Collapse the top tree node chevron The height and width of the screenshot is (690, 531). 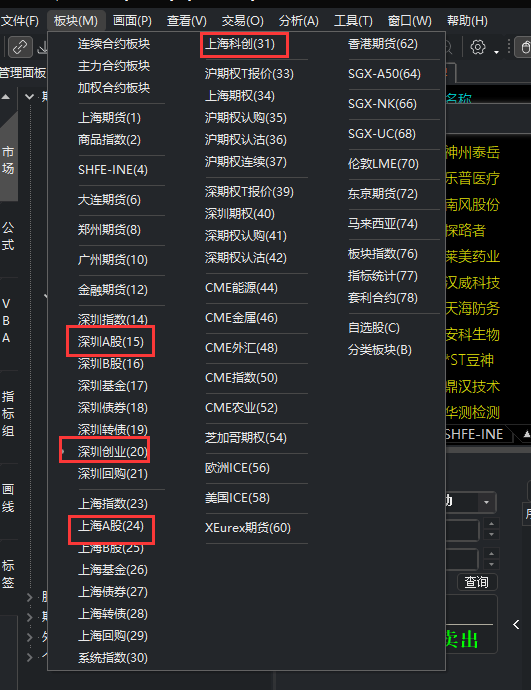click(29, 96)
